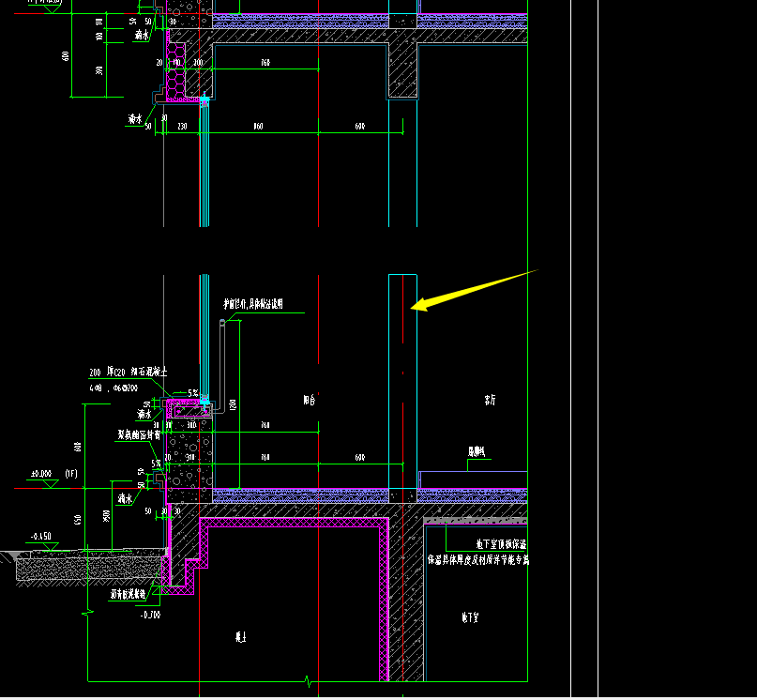This screenshot has height=700, width=757.
Task: Select the 1200 vertical railing dimension
Action: [x=234, y=404]
